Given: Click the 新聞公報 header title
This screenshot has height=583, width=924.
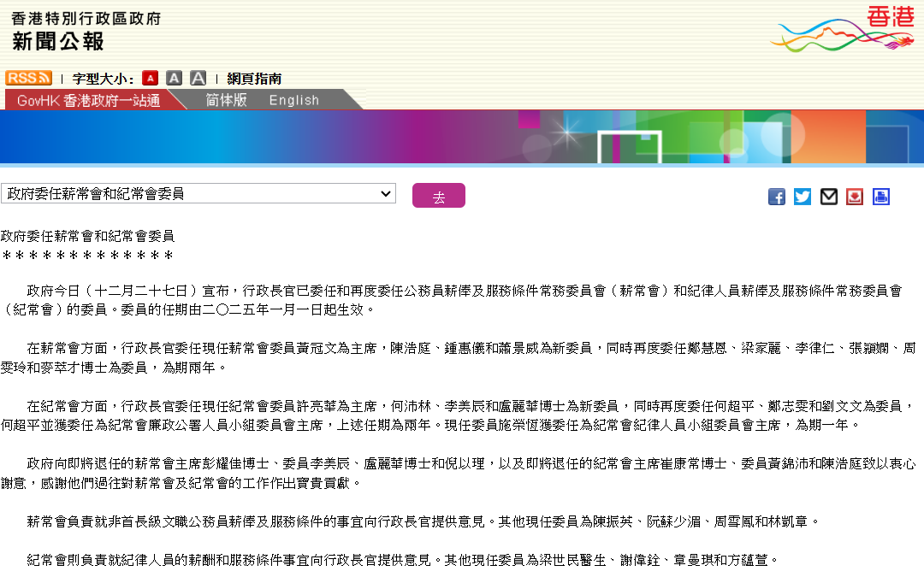Looking at the screenshot, I should [x=58, y=41].
